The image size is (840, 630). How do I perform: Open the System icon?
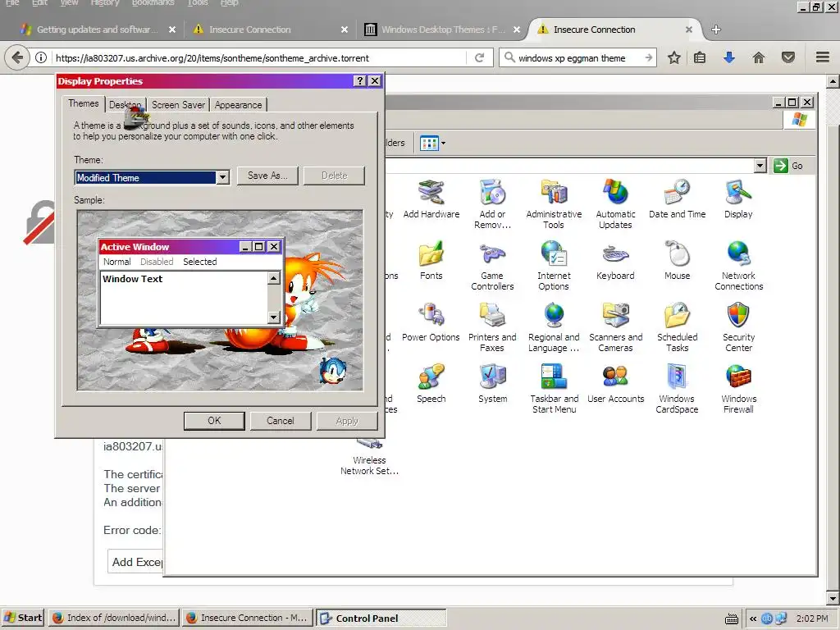[492, 384]
